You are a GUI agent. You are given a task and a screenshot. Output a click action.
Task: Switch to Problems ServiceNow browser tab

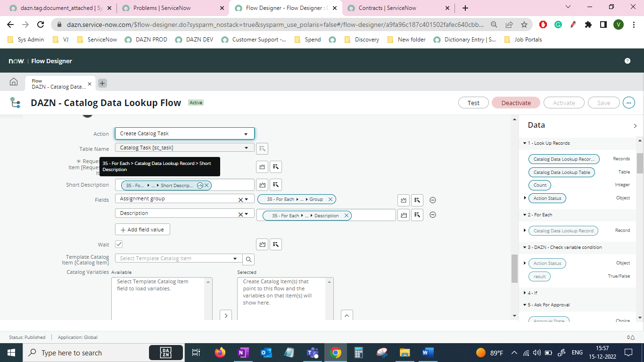(172, 8)
